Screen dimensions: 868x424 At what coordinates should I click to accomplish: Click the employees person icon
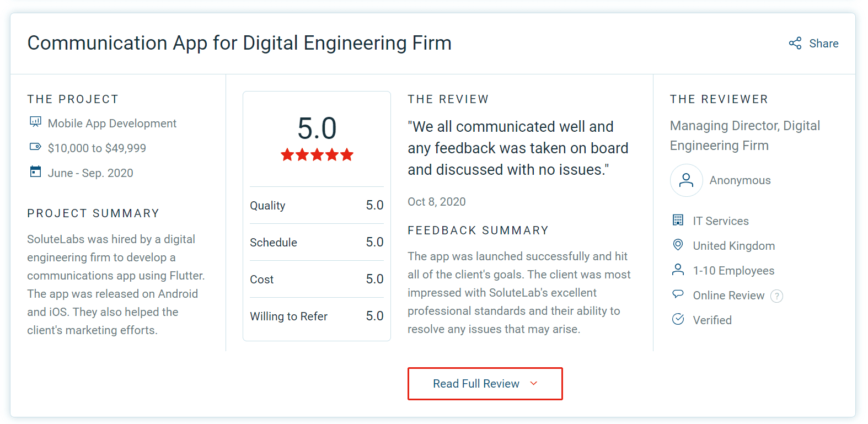tap(678, 270)
